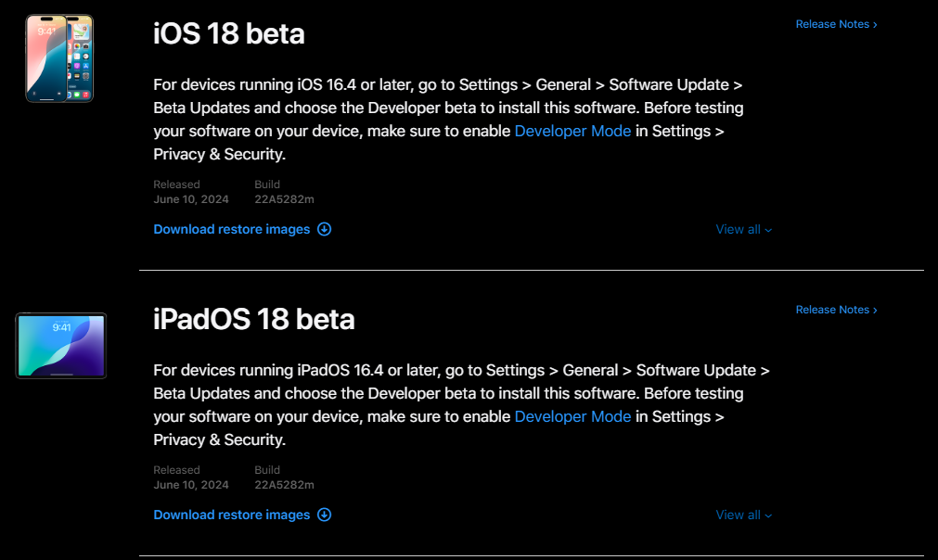Click the chevron beside iOS Release Notes

(x=875, y=25)
